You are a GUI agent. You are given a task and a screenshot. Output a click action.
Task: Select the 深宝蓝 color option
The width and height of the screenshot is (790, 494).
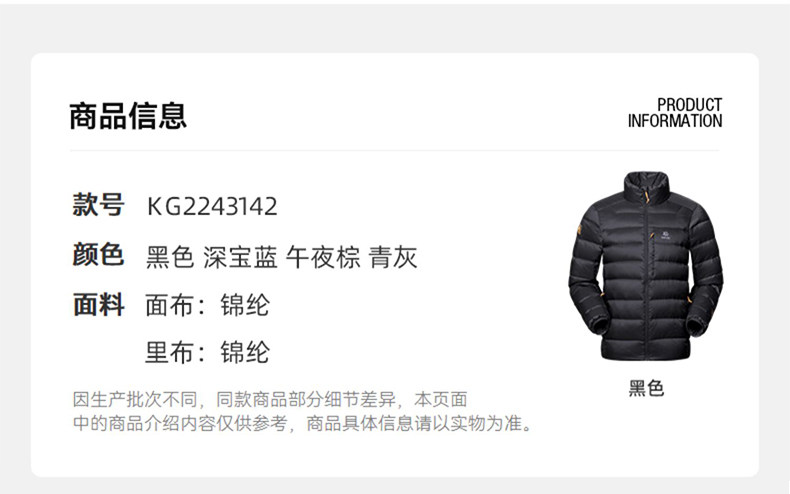240,257
